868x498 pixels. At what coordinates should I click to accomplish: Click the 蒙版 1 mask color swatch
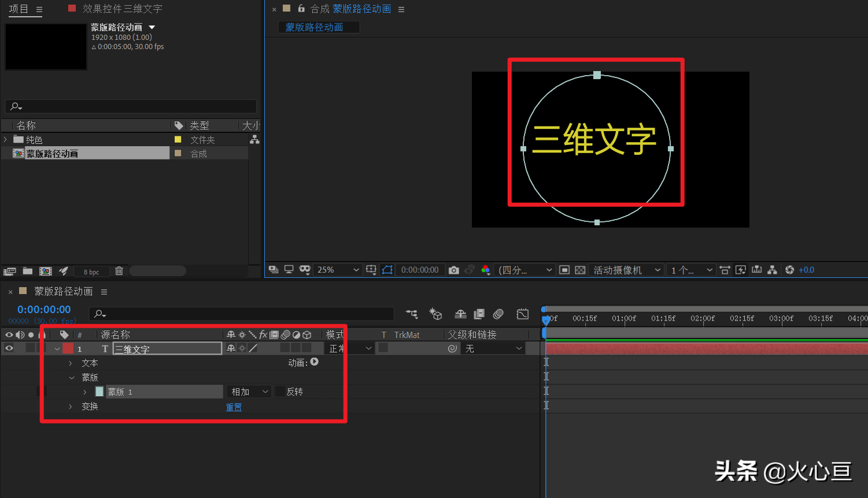pos(99,392)
